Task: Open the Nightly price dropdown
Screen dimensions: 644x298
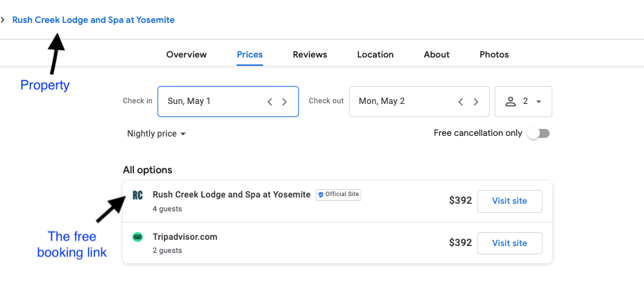Action: [x=157, y=134]
